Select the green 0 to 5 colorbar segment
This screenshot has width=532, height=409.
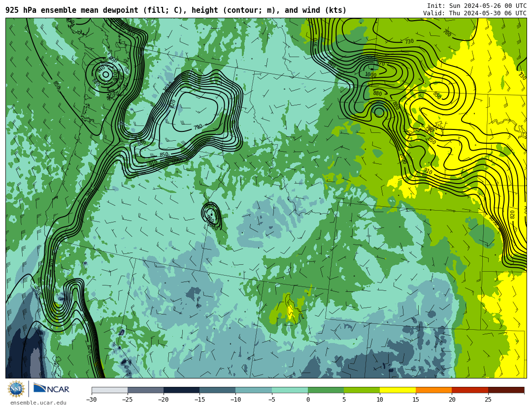[x=326, y=390]
